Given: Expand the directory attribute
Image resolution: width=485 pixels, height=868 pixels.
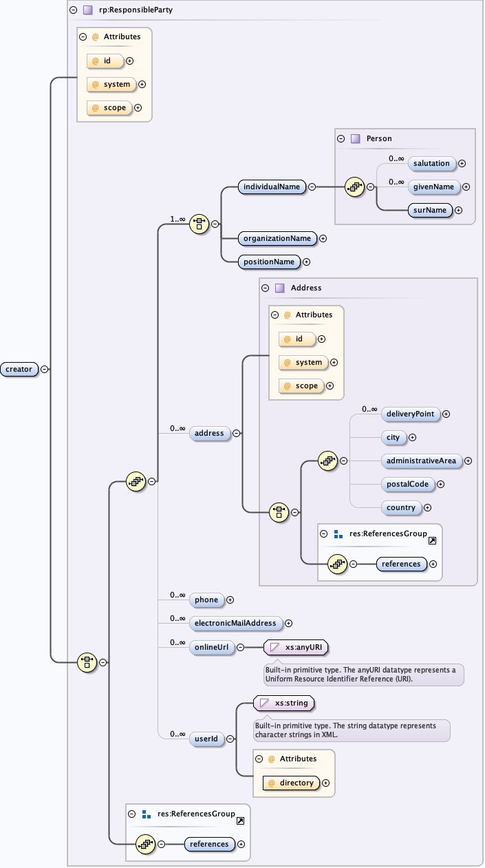Looking at the screenshot, I should click(326, 783).
